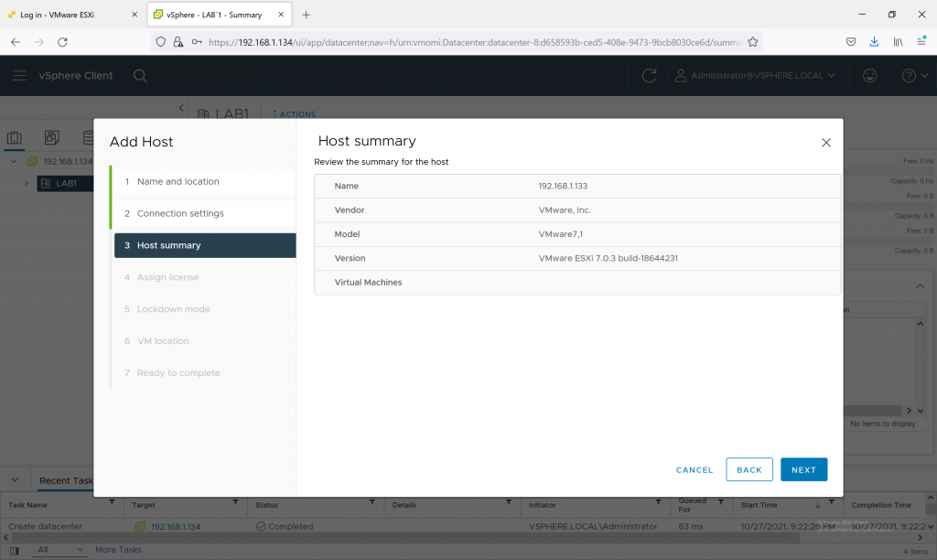Open VMs and Templates inventory icon
Viewport: 937px width, 560px height.
[x=52, y=138]
